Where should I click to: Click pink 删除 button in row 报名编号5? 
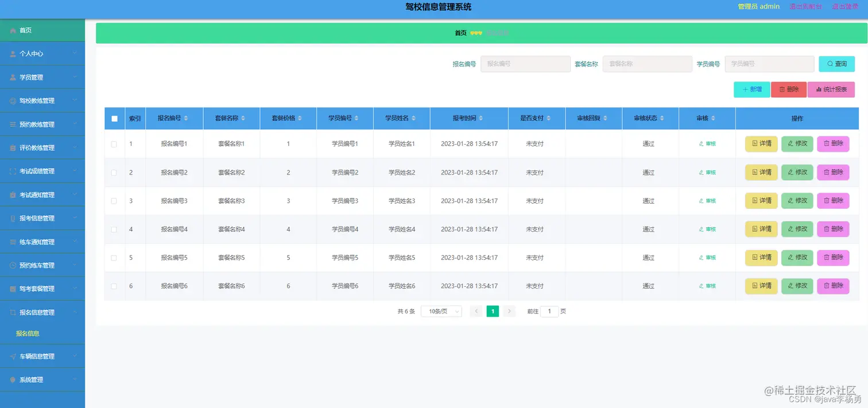[x=833, y=258]
